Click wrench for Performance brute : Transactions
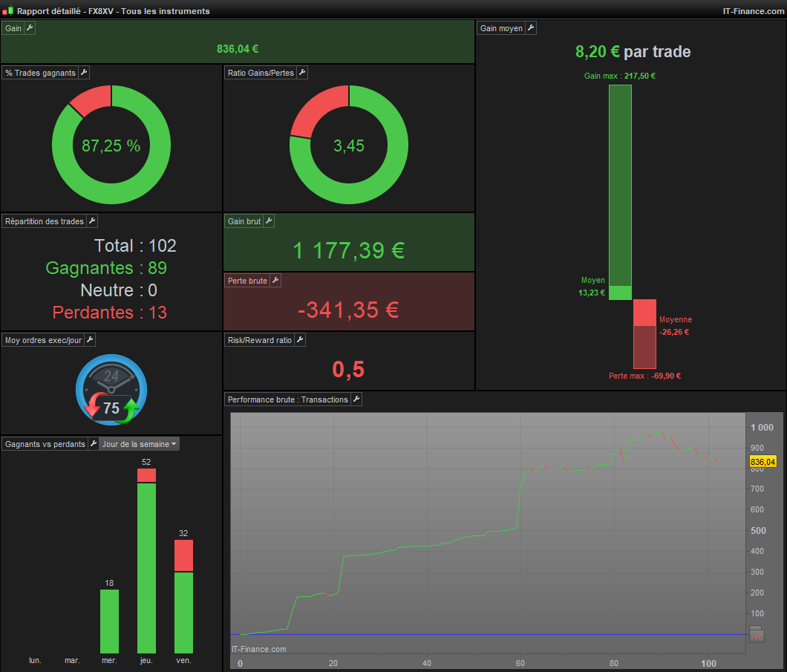The width and height of the screenshot is (787, 672). click(356, 399)
